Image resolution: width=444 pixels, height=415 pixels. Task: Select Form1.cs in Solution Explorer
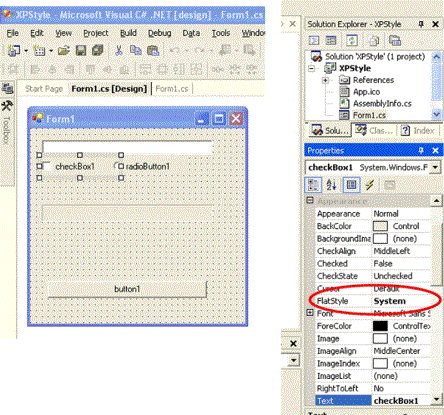point(369,115)
